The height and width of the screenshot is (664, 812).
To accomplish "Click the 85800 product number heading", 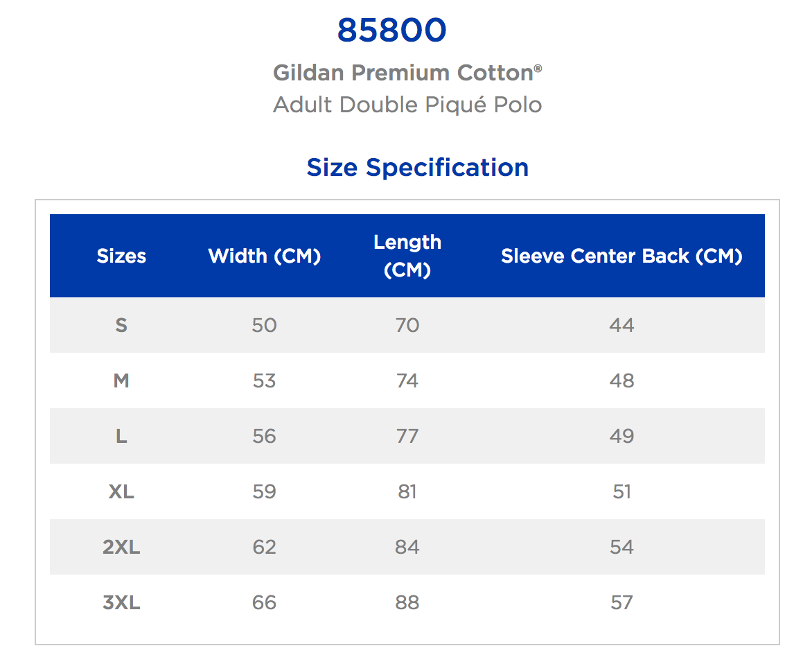I will 392,31.
